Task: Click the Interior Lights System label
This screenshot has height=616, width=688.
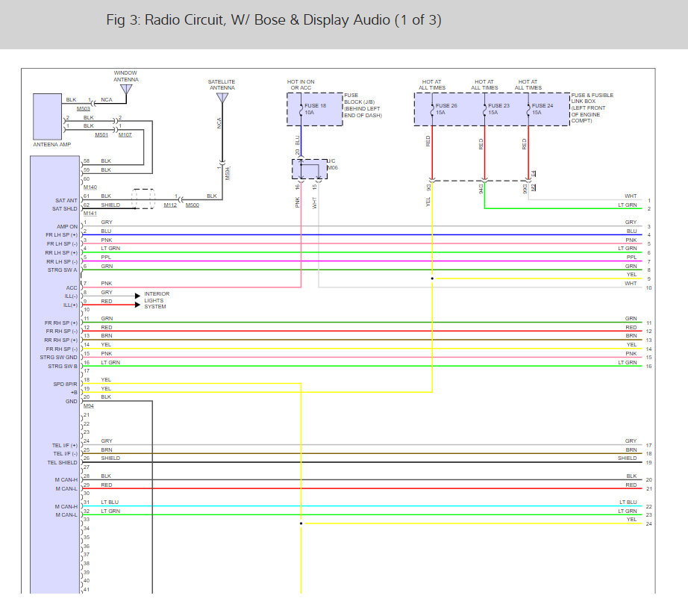Action: pos(156,300)
